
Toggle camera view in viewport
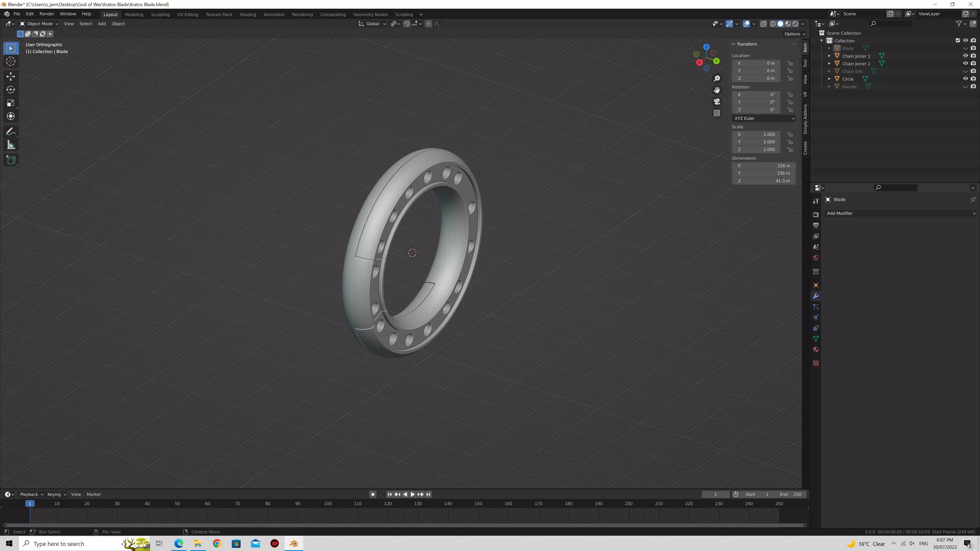click(717, 102)
